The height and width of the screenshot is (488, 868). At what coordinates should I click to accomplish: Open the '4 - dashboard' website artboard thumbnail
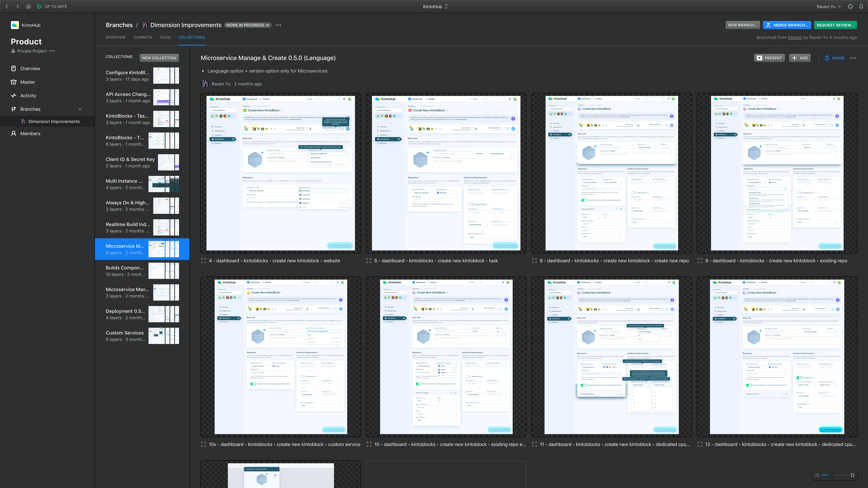click(281, 173)
